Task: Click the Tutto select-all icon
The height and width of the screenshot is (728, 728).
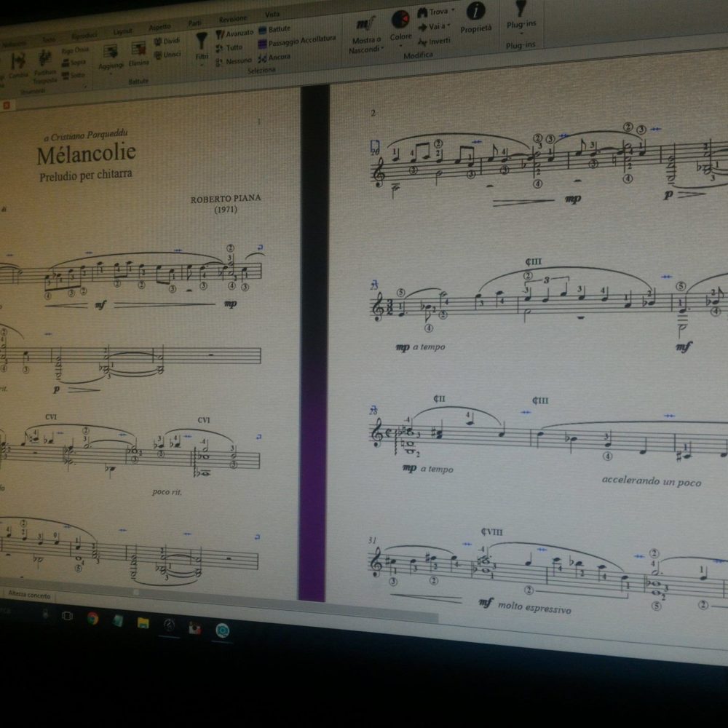Action: click(x=220, y=48)
